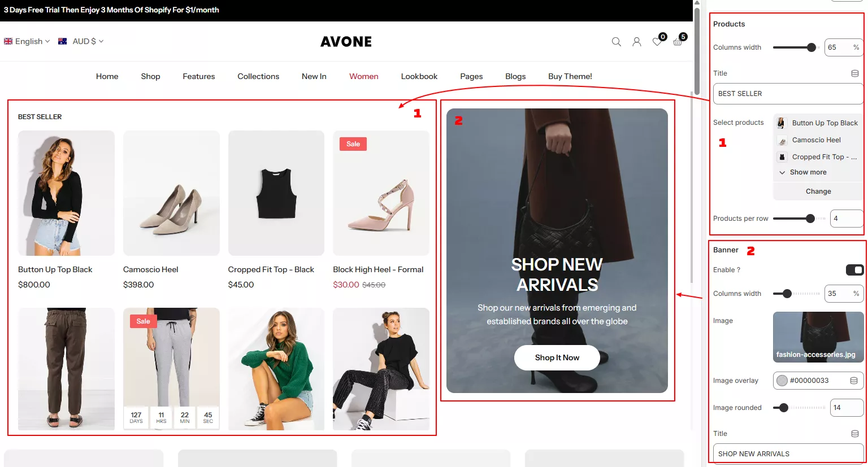Open the search icon in header

[x=616, y=42]
